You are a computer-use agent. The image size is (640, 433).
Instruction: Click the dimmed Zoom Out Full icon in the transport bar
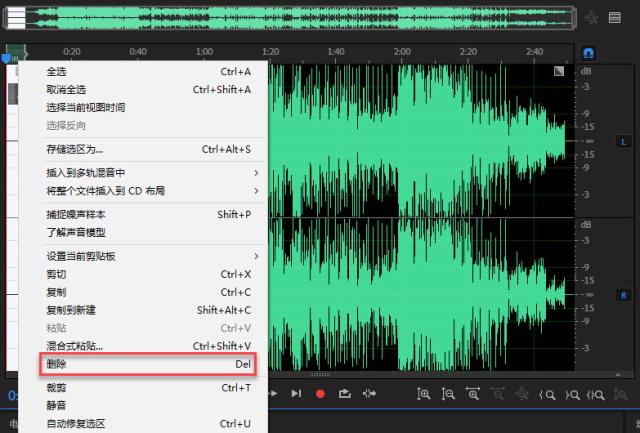point(522,394)
